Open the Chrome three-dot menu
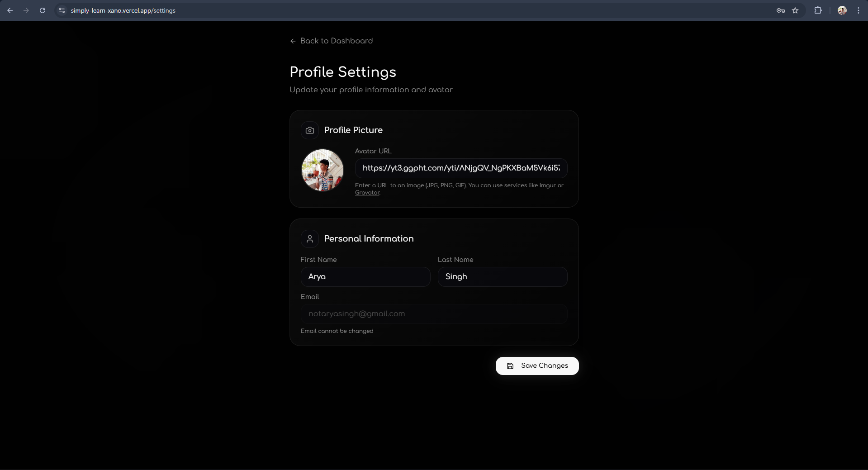This screenshot has height=470, width=868. tap(858, 10)
